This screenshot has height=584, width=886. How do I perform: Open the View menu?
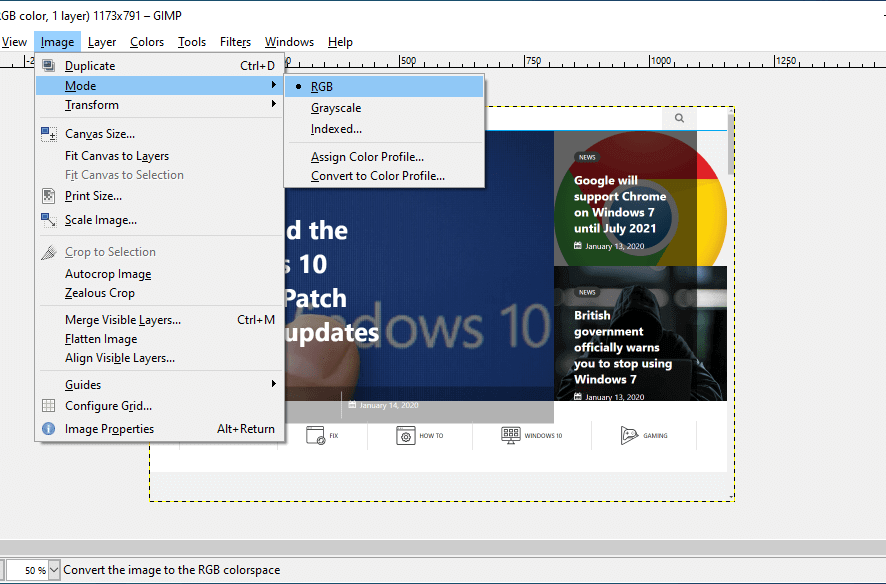pyautogui.click(x=14, y=42)
